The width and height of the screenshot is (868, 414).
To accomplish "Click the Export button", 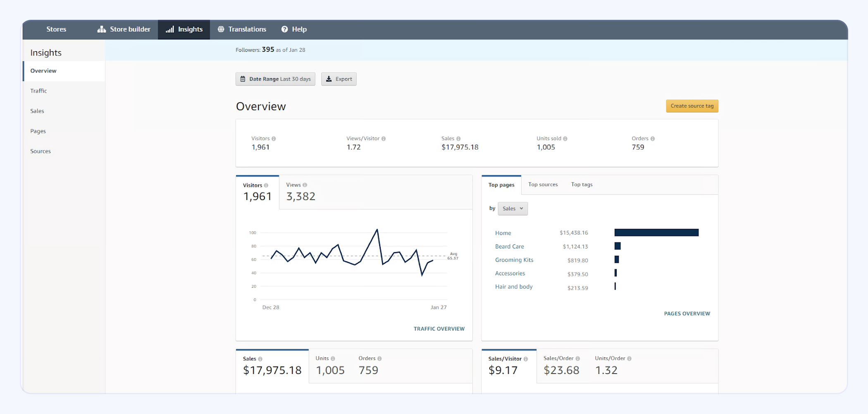I will [x=339, y=79].
